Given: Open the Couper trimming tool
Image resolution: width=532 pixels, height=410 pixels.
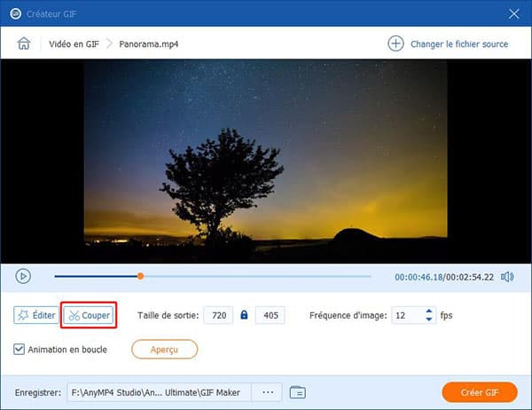Looking at the screenshot, I should tap(89, 315).
